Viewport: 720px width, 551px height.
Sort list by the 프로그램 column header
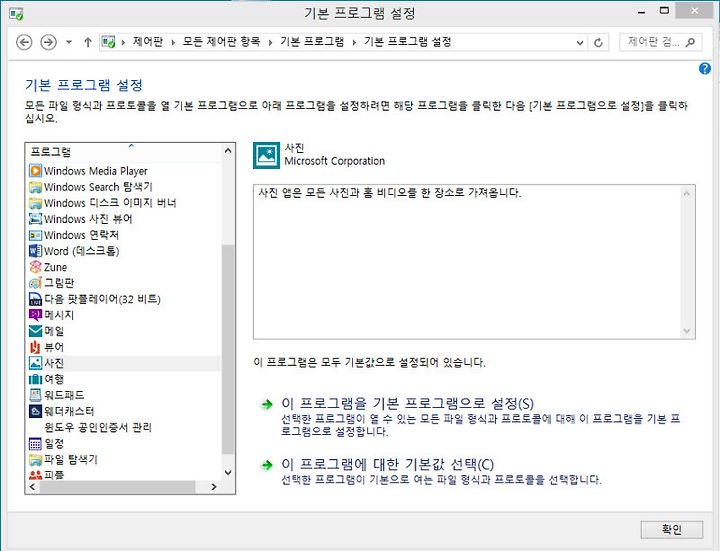[x=123, y=152]
